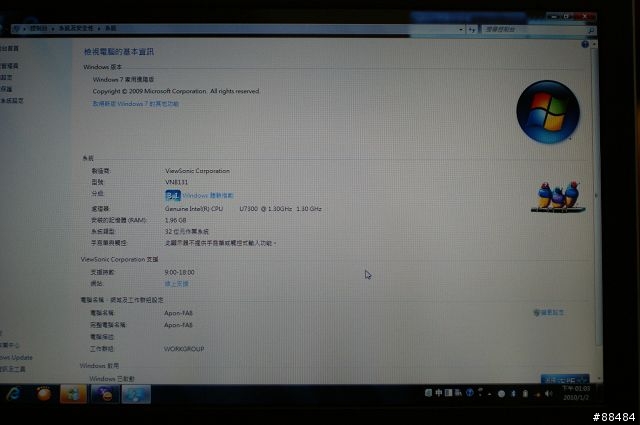Open the get more Windows 7 features link
Viewport: 640px width, 425px height.
pyautogui.click(x=136, y=104)
